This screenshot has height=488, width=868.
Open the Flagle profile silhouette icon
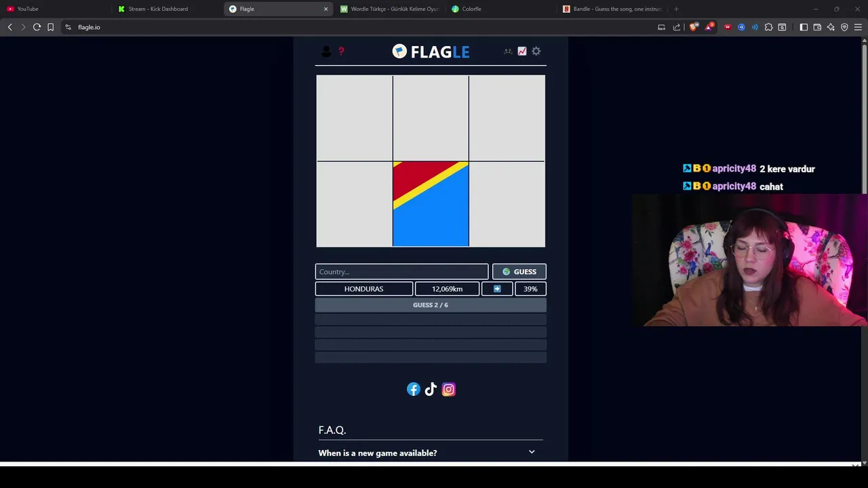(x=326, y=52)
